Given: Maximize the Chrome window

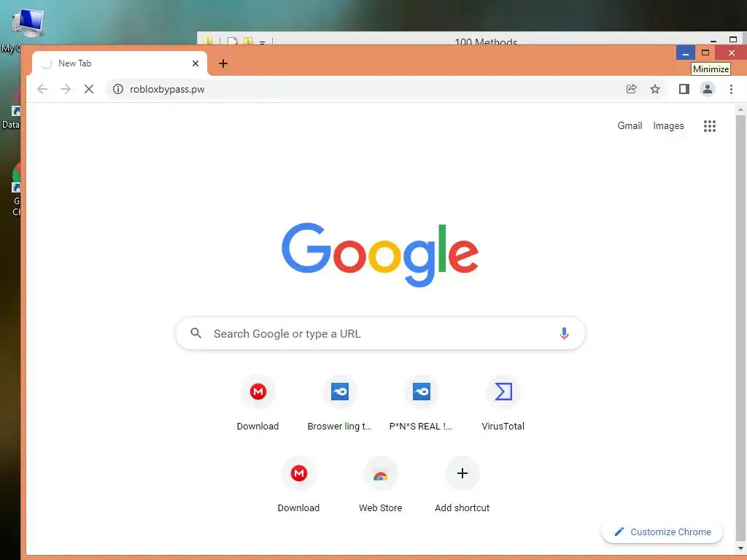Looking at the screenshot, I should click(x=705, y=52).
